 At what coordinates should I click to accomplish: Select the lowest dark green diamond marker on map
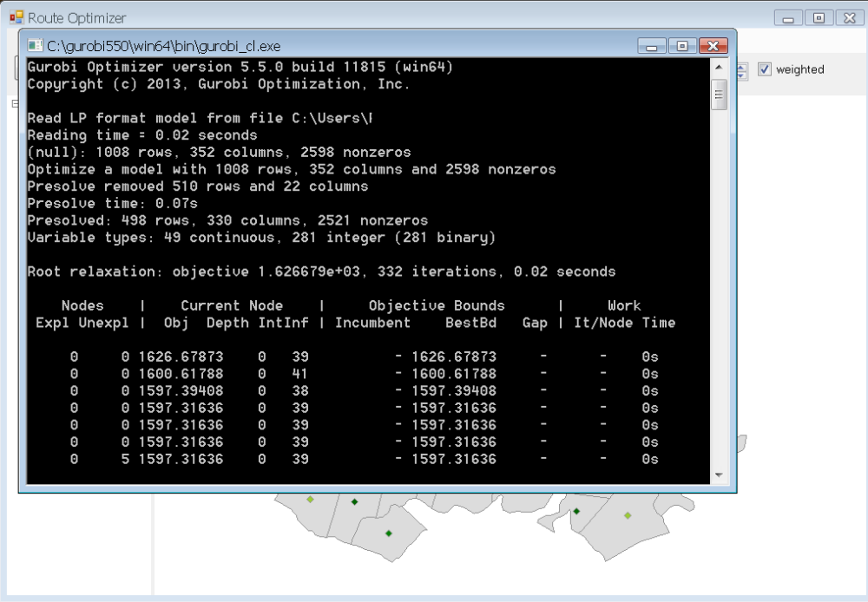[x=389, y=533]
